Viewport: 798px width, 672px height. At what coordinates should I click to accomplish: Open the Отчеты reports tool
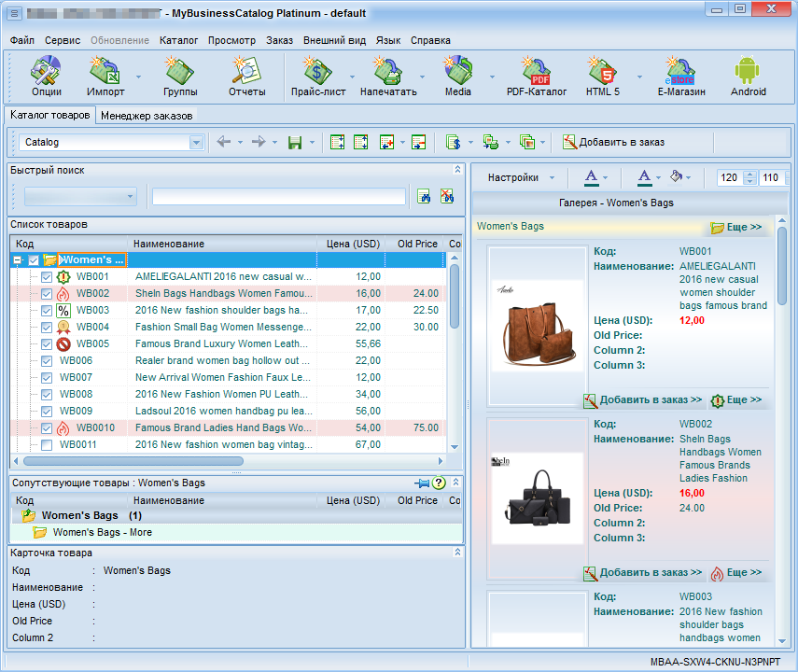(246, 77)
